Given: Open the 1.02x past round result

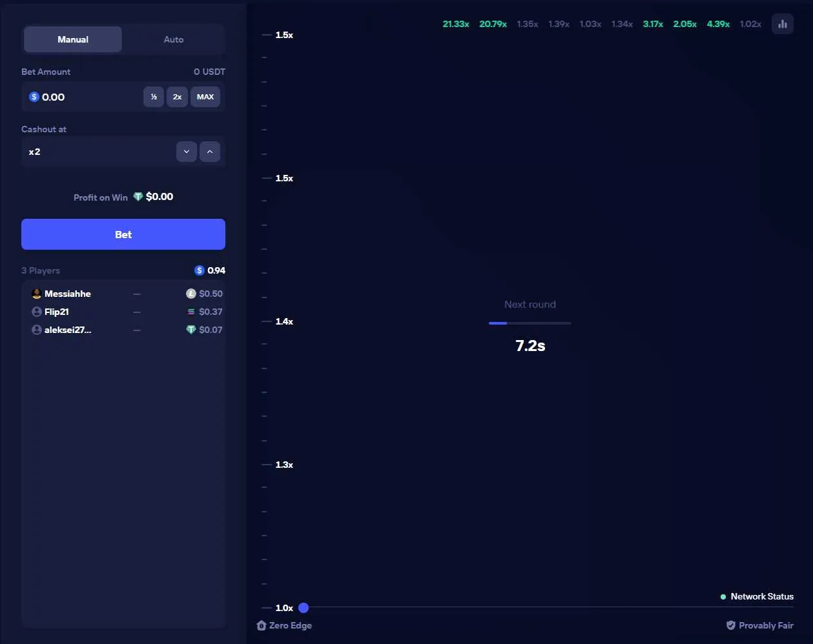Looking at the screenshot, I should point(750,24).
